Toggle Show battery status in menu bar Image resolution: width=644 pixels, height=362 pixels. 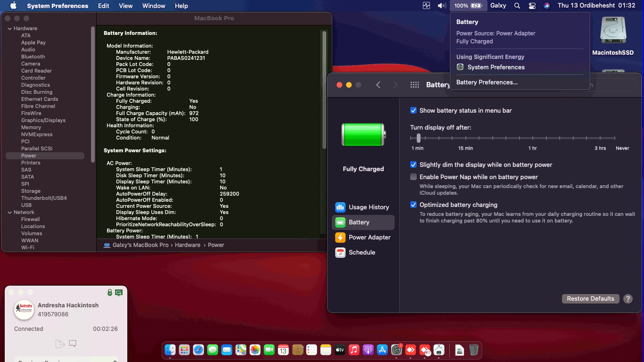point(413,110)
